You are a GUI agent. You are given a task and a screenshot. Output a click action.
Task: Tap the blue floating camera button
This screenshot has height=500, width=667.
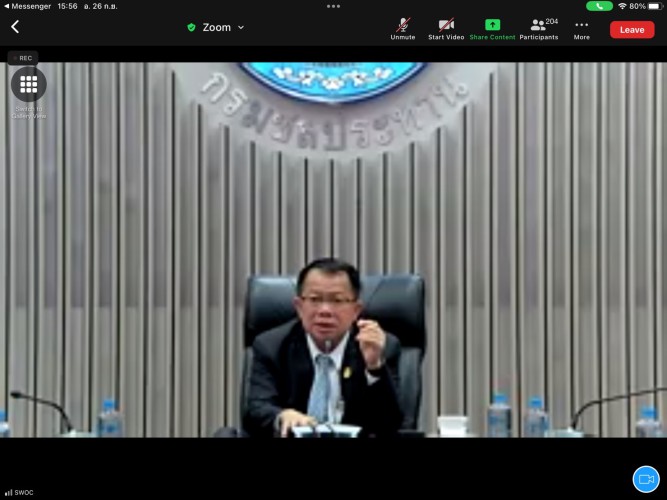coord(646,479)
